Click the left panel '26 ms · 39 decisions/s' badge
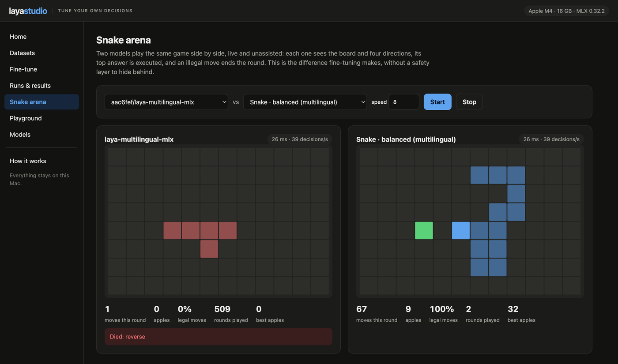Screen dimensions: 618x364 [x=300, y=139]
